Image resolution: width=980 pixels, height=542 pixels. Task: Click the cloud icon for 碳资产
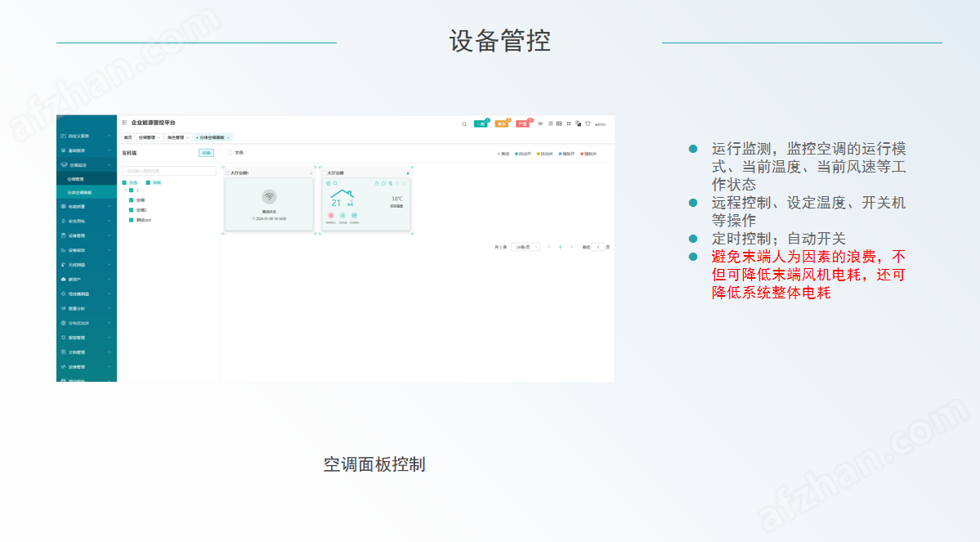tap(63, 280)
